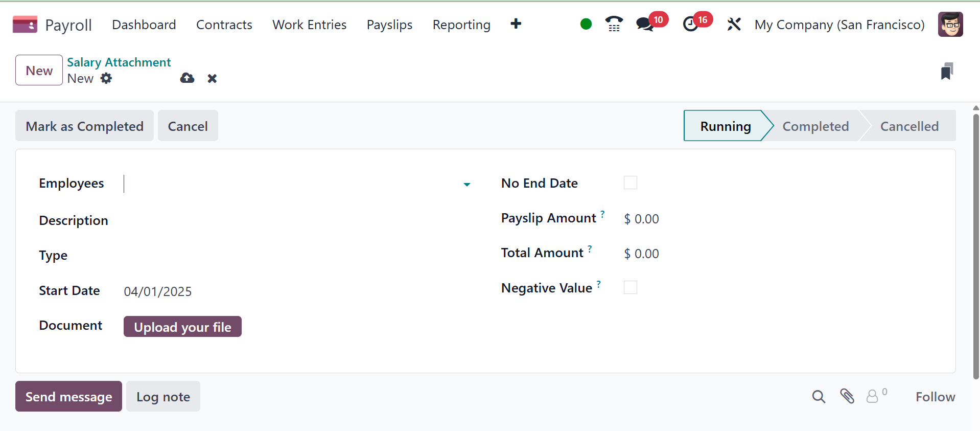Open the activities clock icon
This screenshot has height=431, width=980.
point(690,24)
